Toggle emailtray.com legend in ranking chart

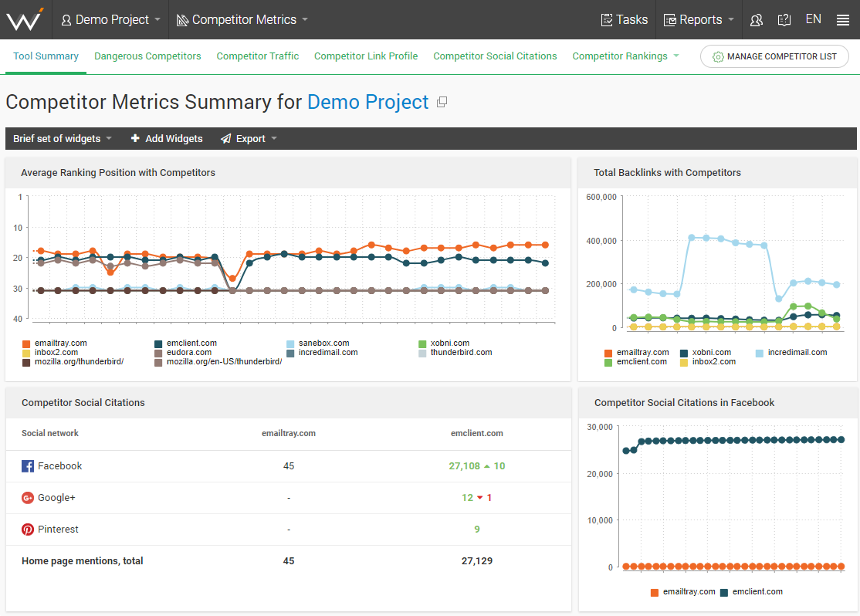(x=55, y=344)
